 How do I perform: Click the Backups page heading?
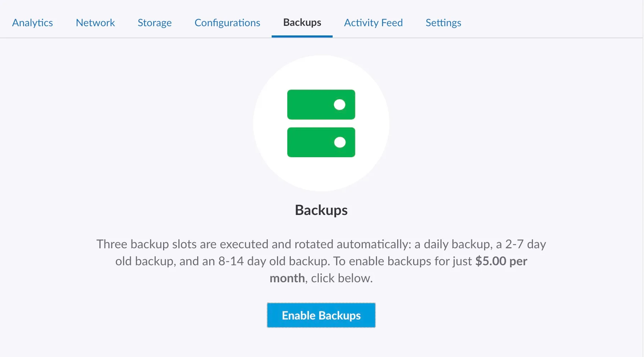point(321,210)
